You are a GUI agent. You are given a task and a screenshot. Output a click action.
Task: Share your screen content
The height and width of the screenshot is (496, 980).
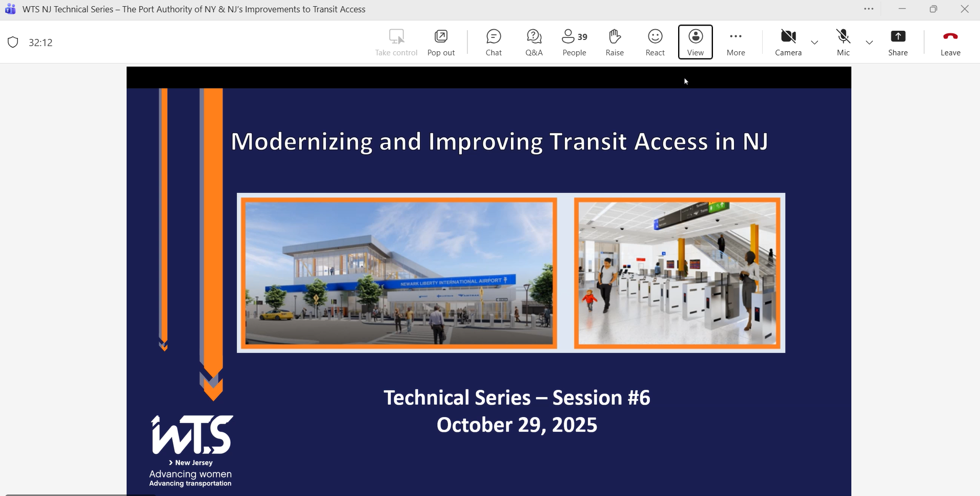coord(897,42)
